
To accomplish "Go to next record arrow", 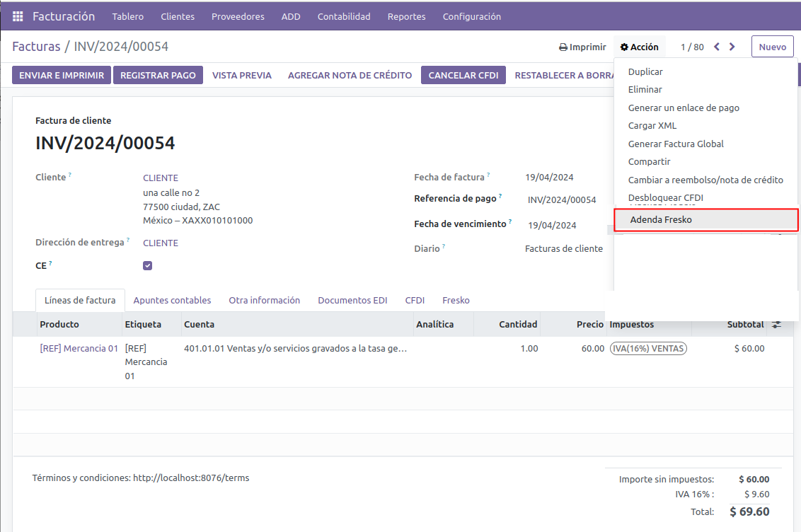I will click(732, 47).
